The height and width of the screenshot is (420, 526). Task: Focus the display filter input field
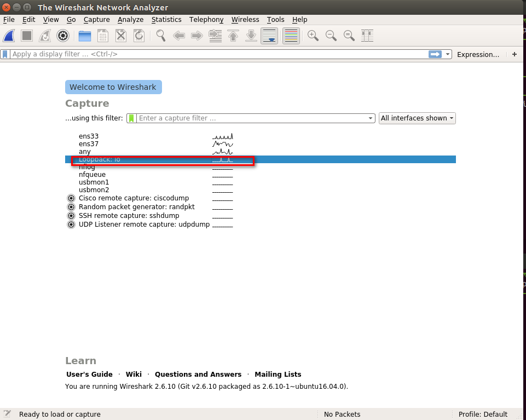[x=219, y=54]
